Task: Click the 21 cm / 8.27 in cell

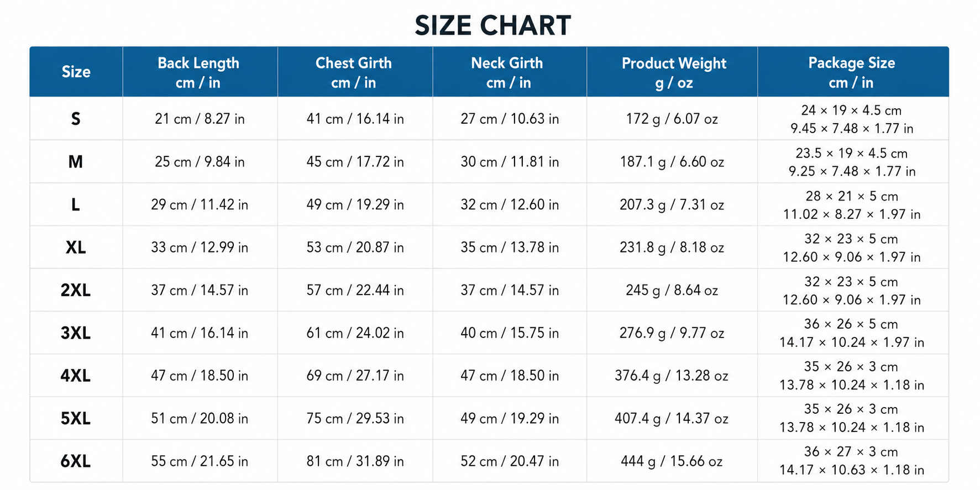Action: [200, 119]
